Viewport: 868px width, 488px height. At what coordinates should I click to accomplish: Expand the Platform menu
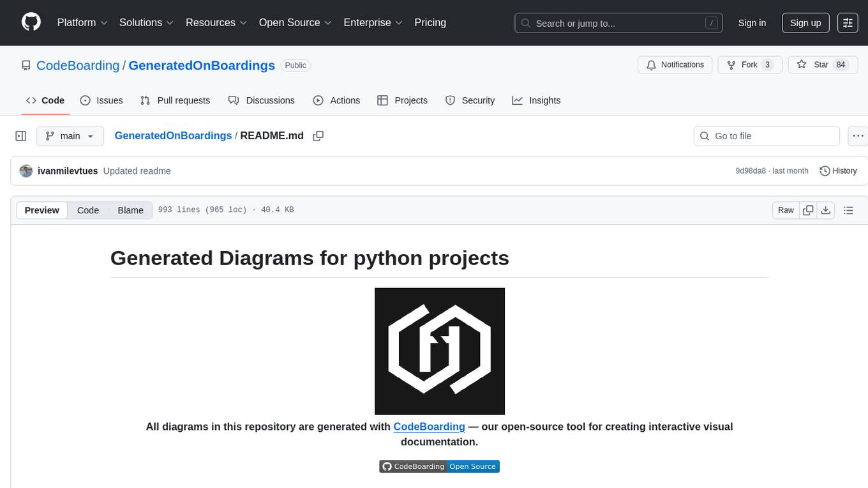(82, 22)
